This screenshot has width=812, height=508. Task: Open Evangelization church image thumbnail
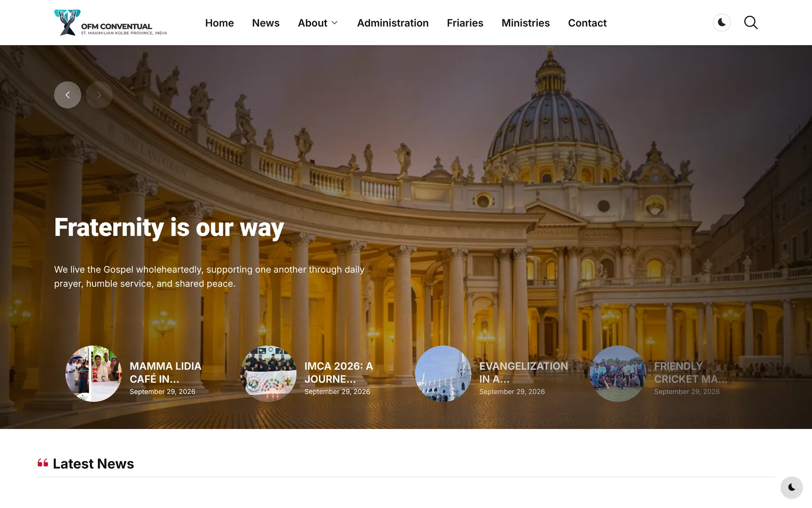click(443, 373)
